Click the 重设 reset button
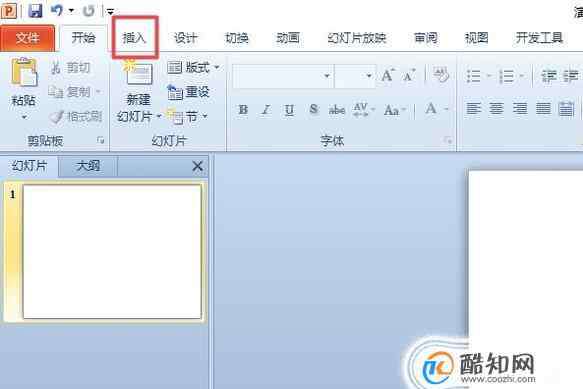The height and width of the screenshot is (389, 583). click(x=189, y=92)
